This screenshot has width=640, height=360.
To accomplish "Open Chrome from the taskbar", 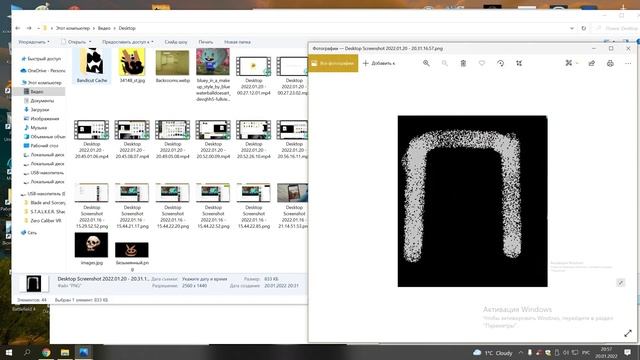I will click(46, 352).
